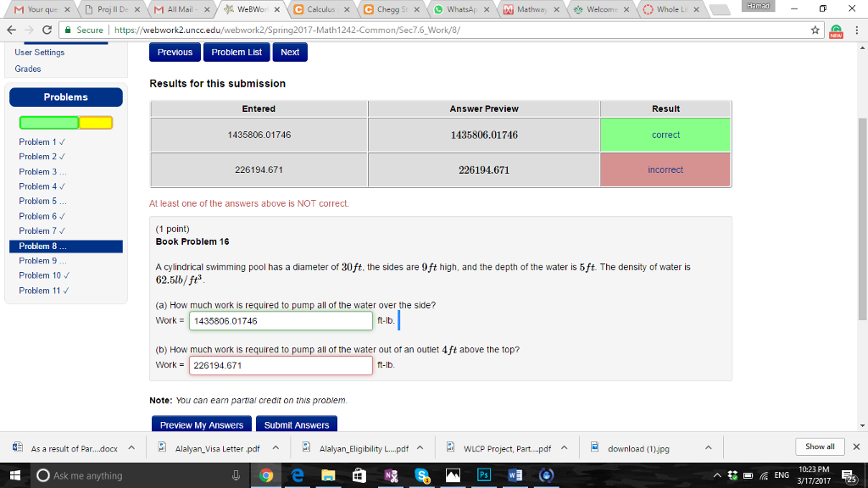Click the yellow segment of the progress bar
Viewport: 868px width, 488px height.
(97, 122)
